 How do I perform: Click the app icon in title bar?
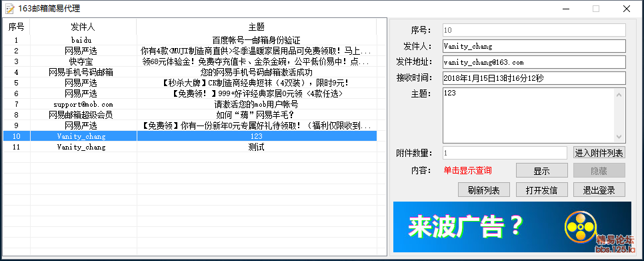point(9,9)
